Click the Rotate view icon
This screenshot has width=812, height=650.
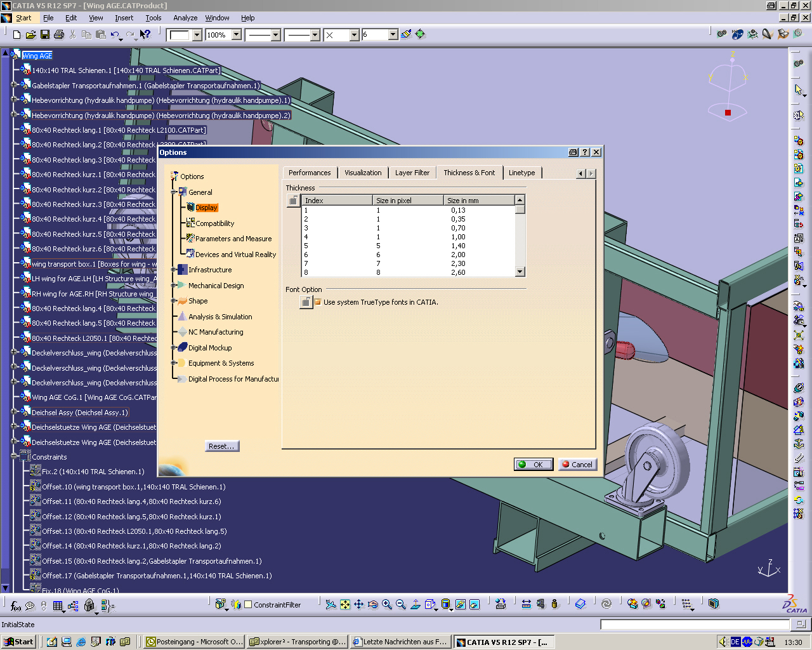coord(372,604)
